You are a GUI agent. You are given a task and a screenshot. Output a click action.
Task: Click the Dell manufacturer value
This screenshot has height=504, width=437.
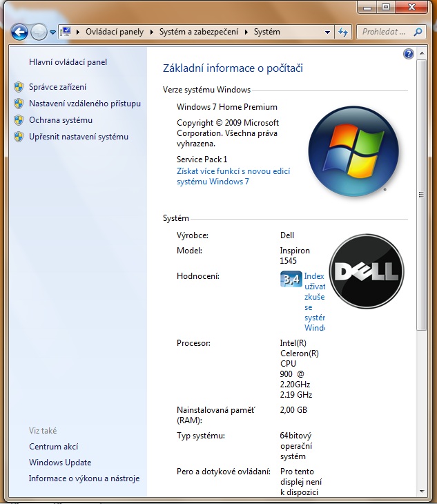[x=287, y=235]
